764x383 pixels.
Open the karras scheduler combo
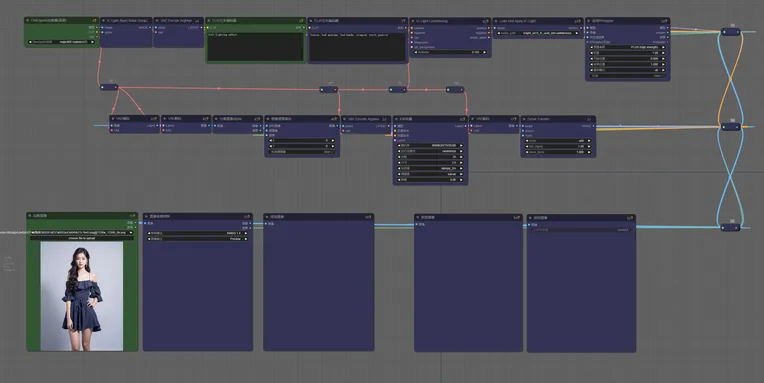(x=430, y=174)
